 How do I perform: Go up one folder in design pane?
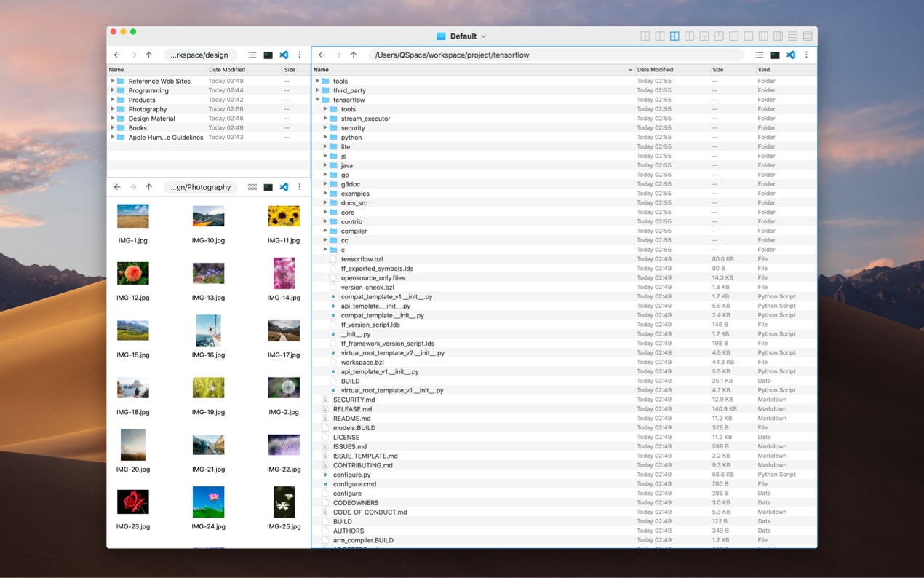(x=148, y=55)
